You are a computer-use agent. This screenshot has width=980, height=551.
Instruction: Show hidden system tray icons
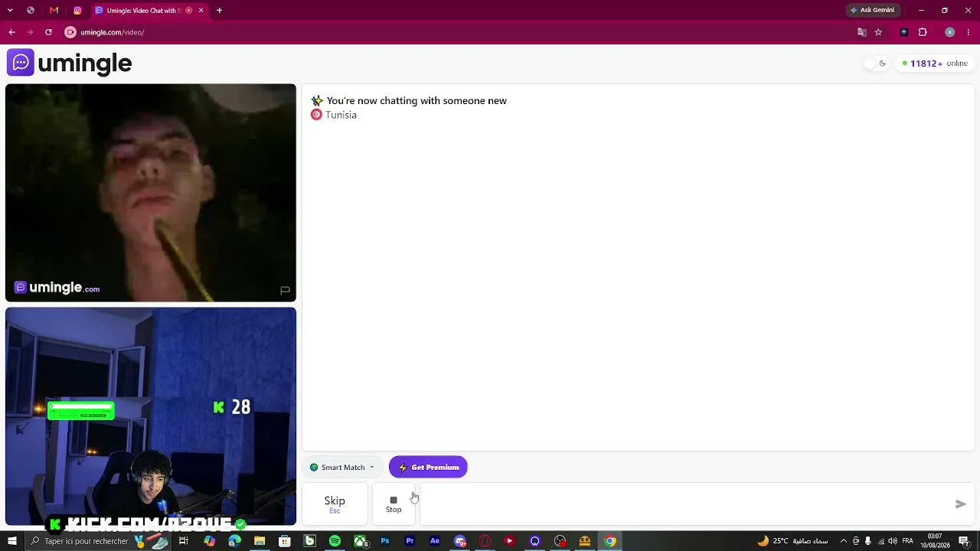click(x=844, y=541)
